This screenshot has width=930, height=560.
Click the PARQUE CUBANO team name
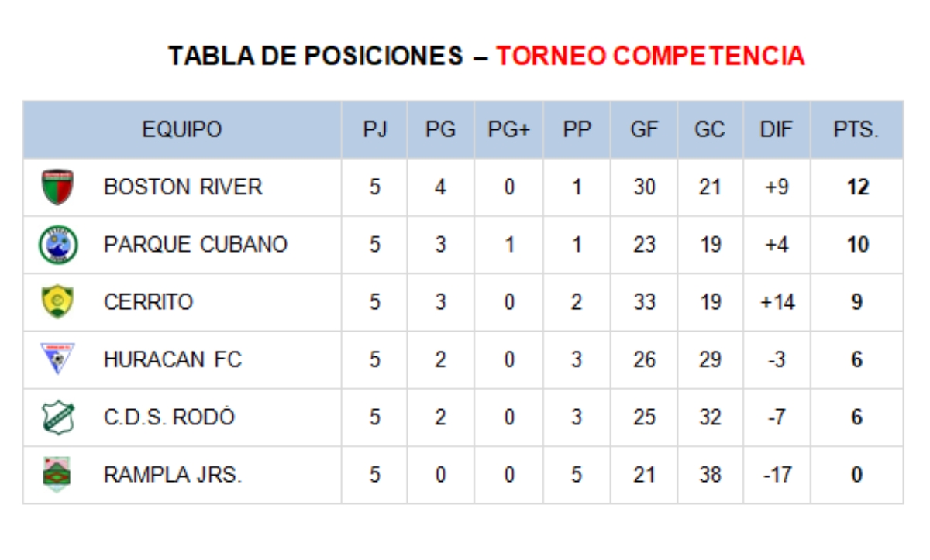[195, 245]
